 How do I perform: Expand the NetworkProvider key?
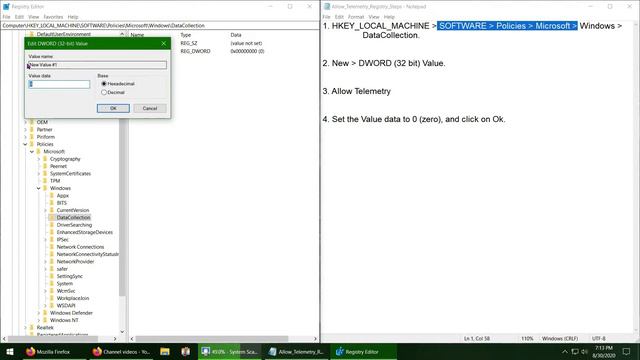pyautogui.click(x=45, y=262)
